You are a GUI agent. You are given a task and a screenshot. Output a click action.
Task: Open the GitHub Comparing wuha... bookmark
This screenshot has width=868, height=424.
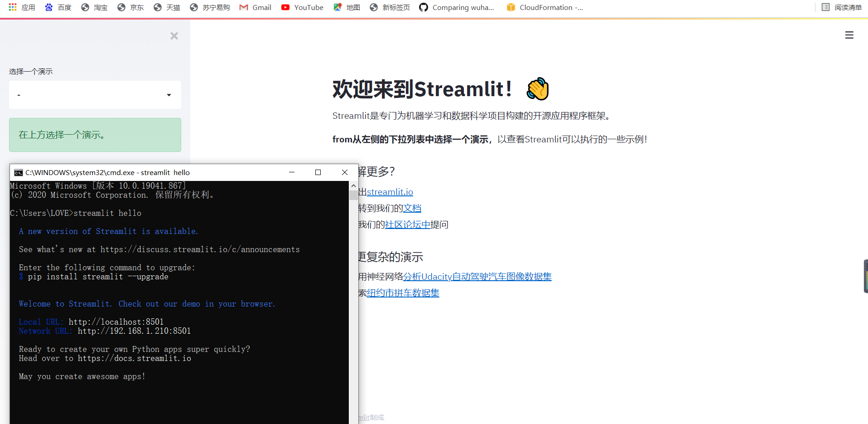click(x=457, y=7)
